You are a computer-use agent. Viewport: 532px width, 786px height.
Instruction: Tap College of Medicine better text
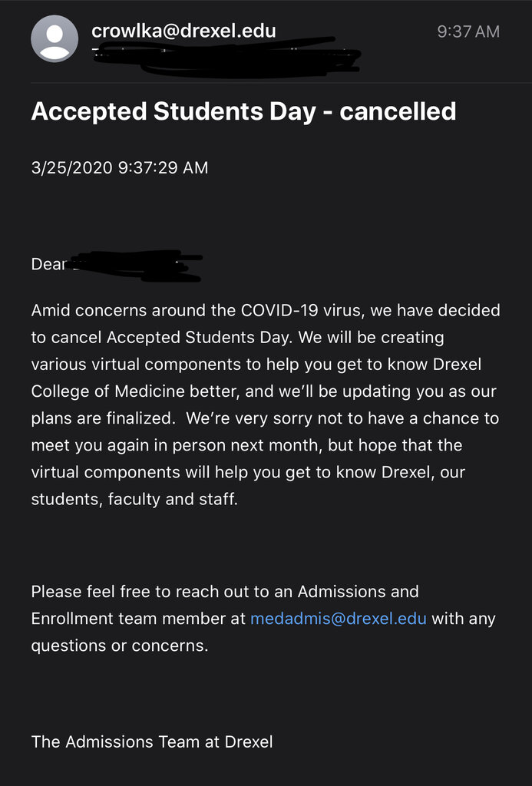click(135, 391)
